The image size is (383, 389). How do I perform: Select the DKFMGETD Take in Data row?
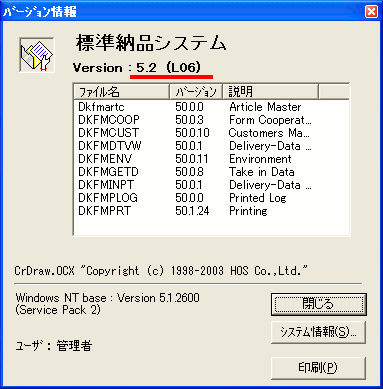[x=211, y=172]
